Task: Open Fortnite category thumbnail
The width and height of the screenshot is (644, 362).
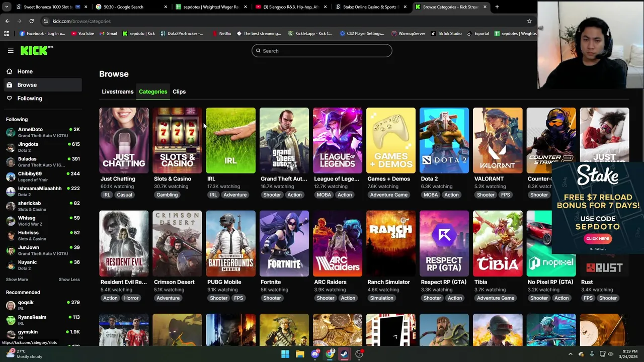Action: pos(284,243)
